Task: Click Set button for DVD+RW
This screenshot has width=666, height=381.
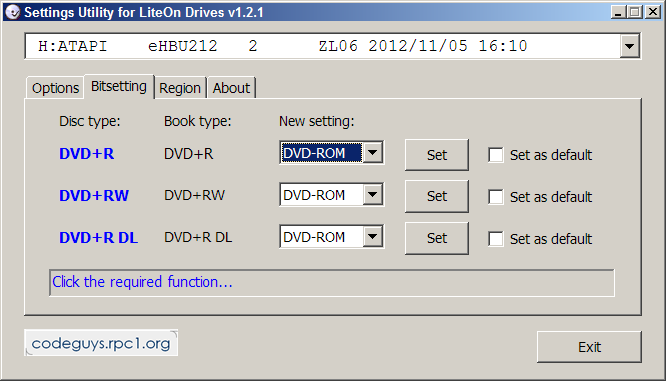Action: (x=437, y=196)
